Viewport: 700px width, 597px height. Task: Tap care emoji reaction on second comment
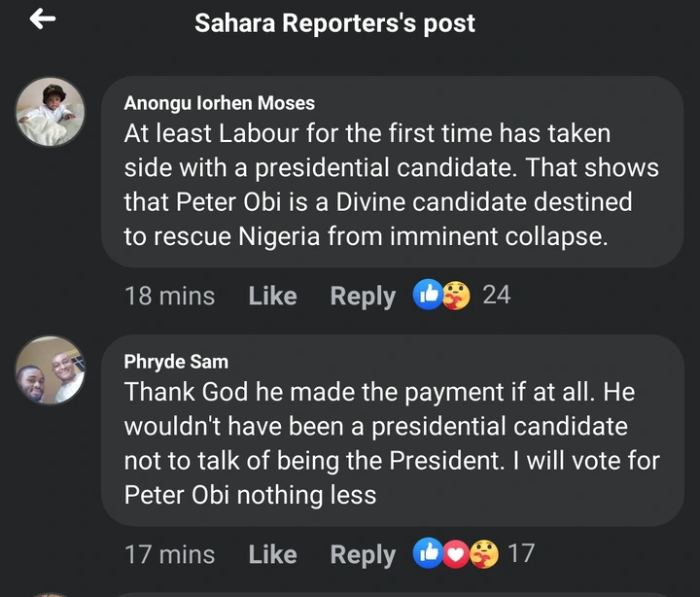click(x=483, y=553)
